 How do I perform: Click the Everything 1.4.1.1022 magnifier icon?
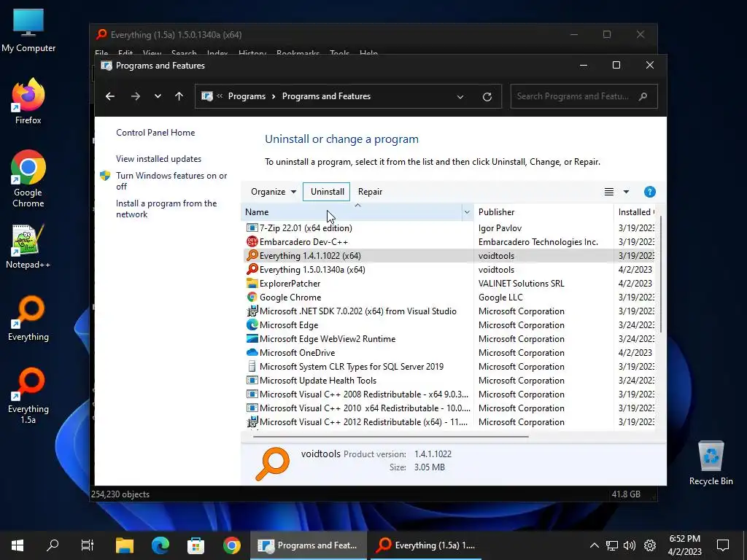252,255
